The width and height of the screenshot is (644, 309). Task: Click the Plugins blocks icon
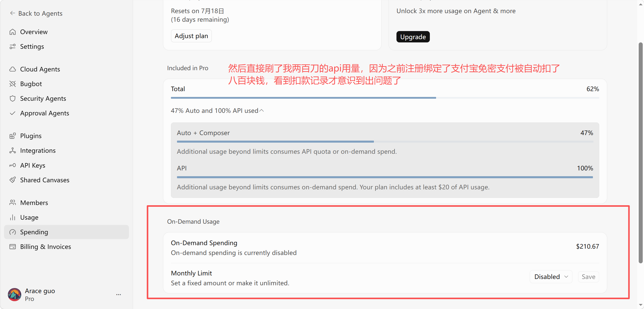pyautogui.click(x=13, y=136)
